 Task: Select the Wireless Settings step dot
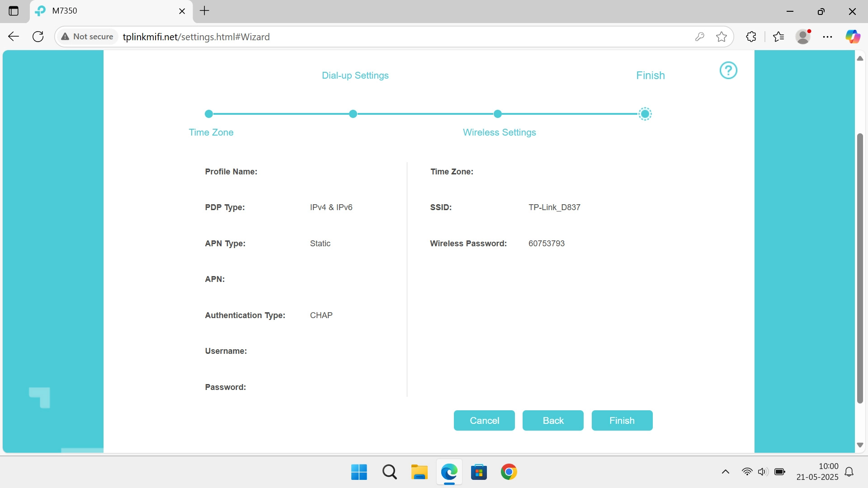click(497, 114)
